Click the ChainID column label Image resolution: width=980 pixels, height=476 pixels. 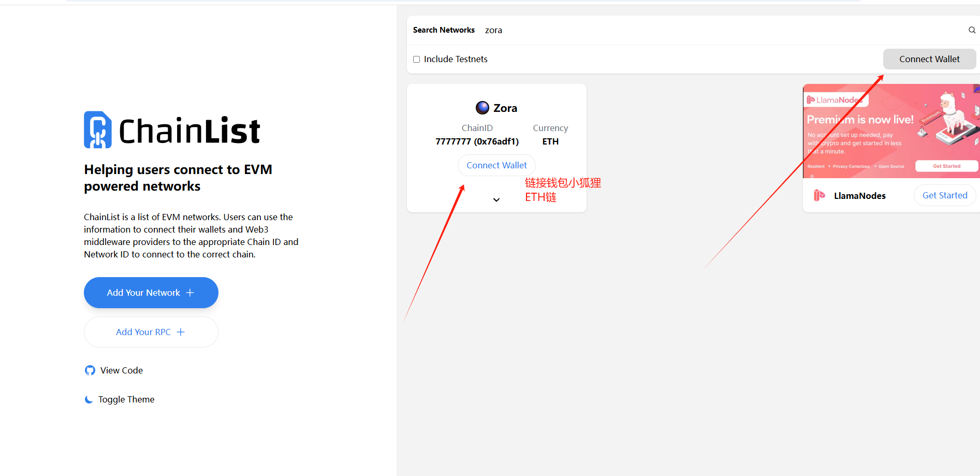coord(477,128)
